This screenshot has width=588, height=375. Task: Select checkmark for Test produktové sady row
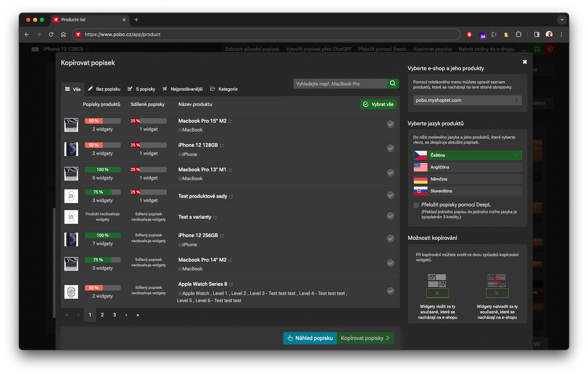tap(391, 195)
